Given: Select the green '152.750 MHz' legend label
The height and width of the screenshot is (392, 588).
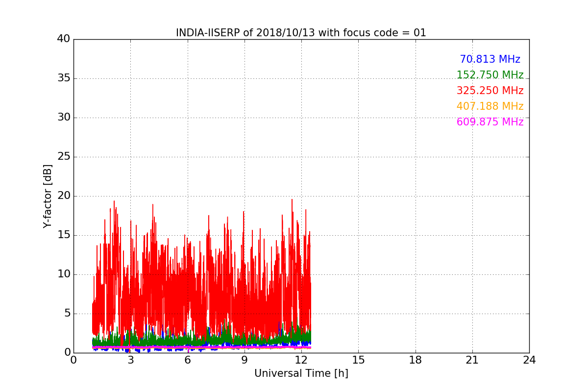Looking at the screenshot, I should 490,75.
